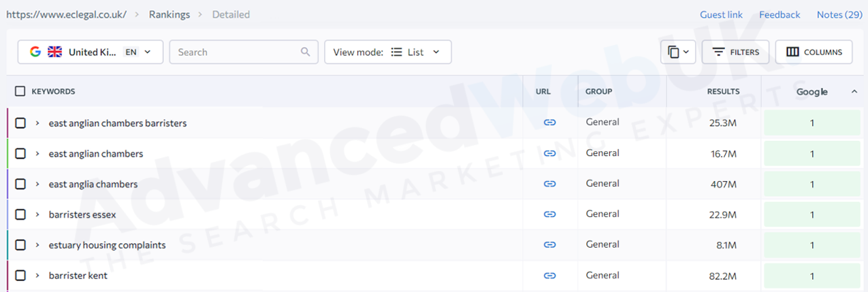Screen dimensions: 868x292
Task: Tick the select-all KEYWORDS checkbox
Action: click(x=20, y=91)
